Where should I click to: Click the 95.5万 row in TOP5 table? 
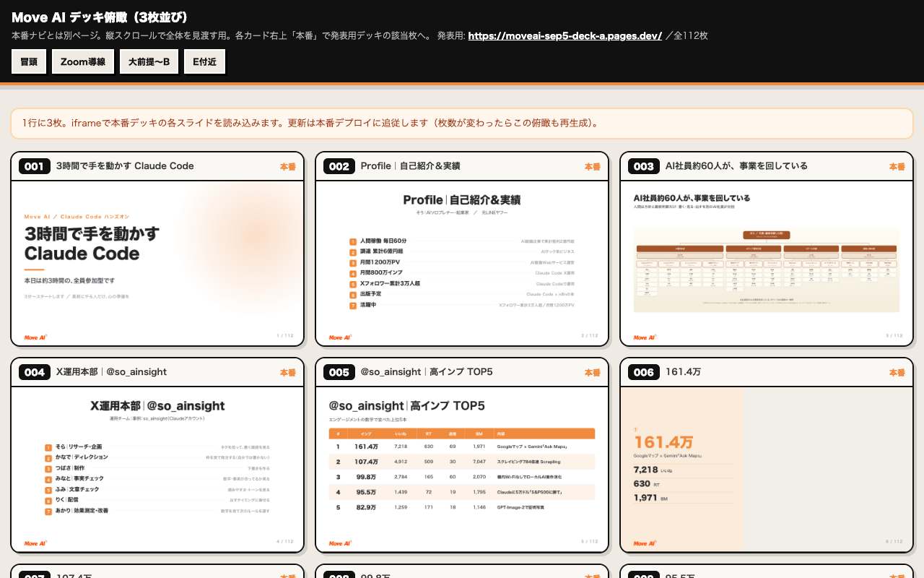coord(462,492)
